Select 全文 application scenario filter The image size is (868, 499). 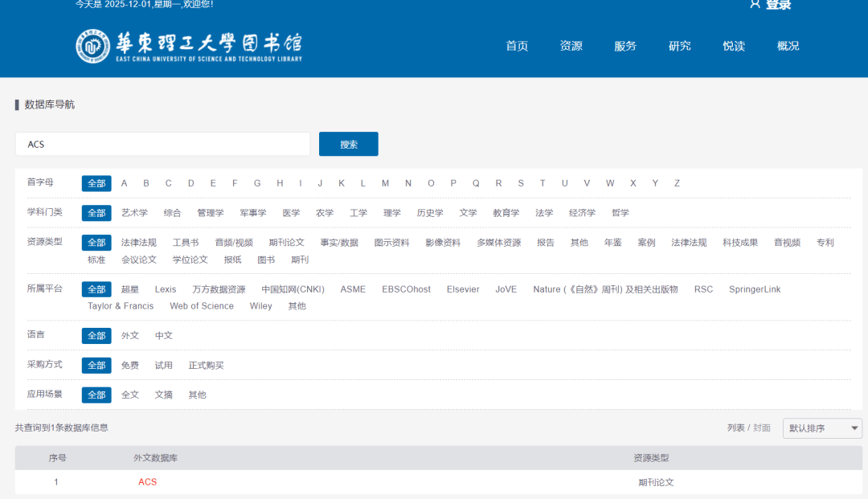[x=130, y=395]
